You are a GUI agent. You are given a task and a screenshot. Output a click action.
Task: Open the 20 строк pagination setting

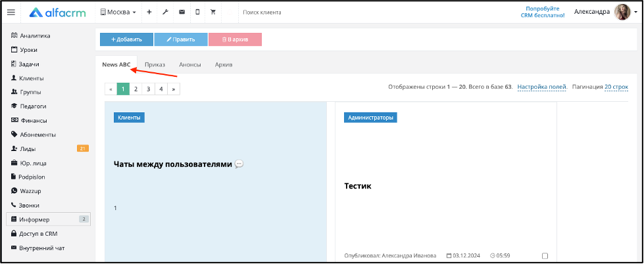616,87
